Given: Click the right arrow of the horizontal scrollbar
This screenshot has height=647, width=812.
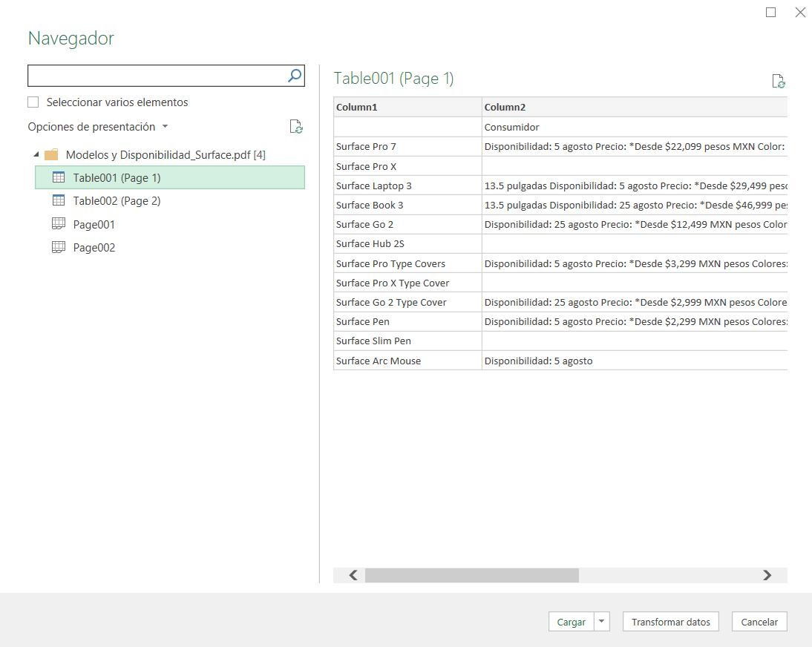Looking at the screenshot, I should [x=767, y=575].
